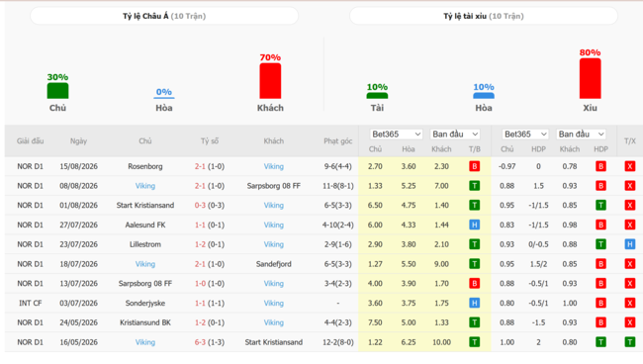Viewport: 643px width, 364px height.
Task: Open Viking link in the Sandefjord row
Action: pyautogui.click(x=145, y=264)
